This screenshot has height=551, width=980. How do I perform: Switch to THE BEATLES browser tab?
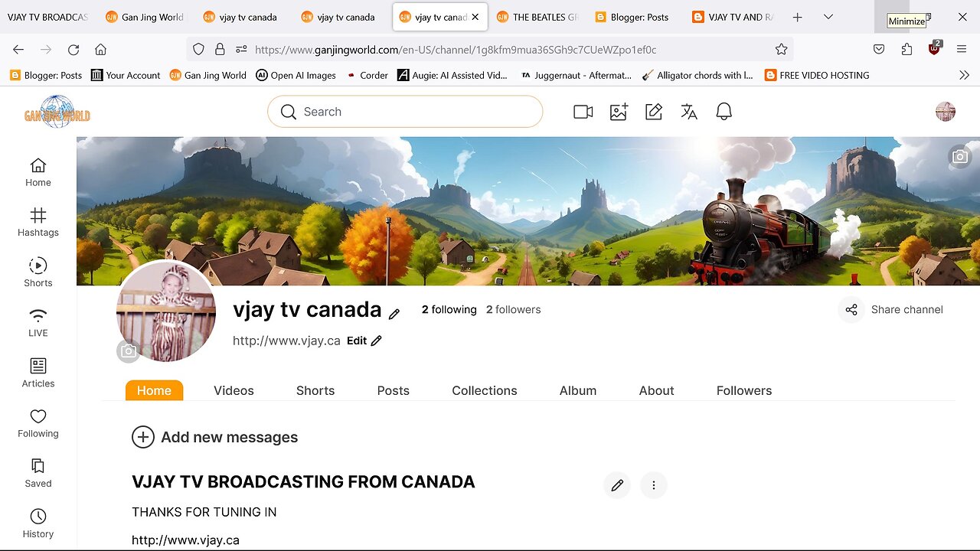(x=537, y=17)
